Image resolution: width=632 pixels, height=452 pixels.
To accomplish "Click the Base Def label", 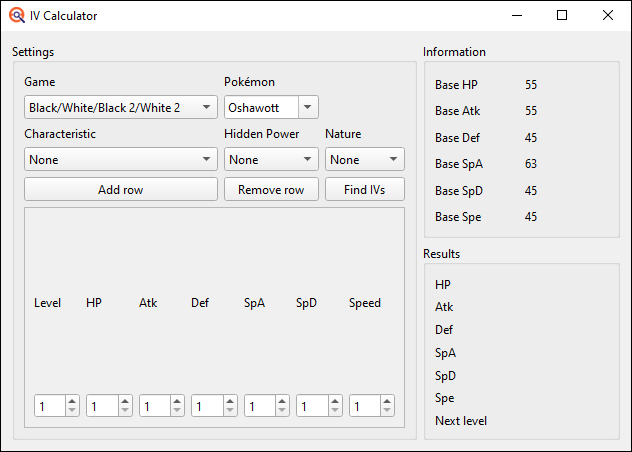I will (457, 137).
